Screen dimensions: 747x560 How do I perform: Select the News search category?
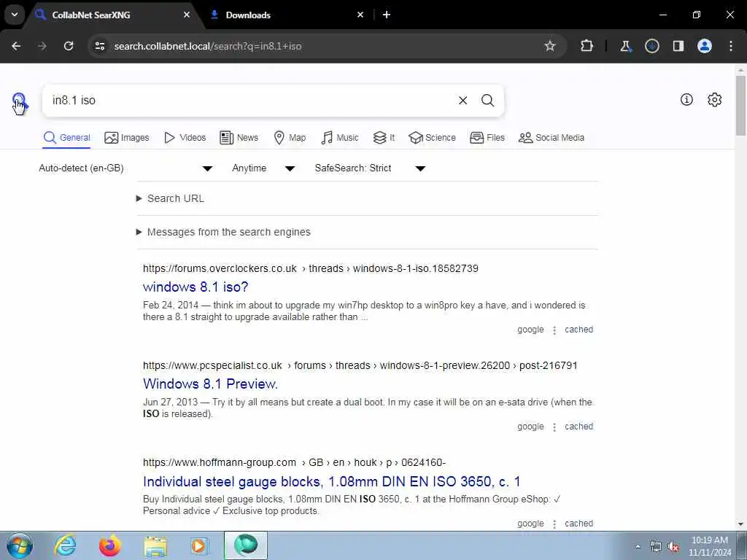tap(239, 138)
